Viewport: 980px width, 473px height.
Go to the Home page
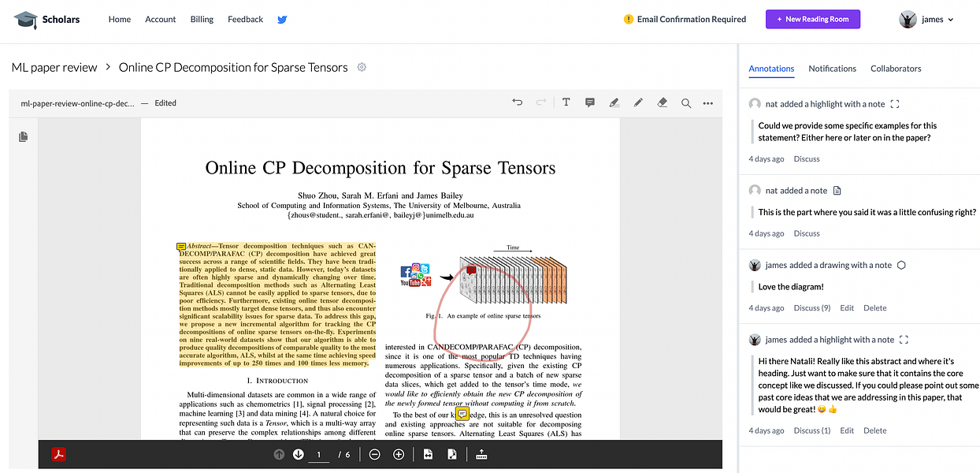120,20
